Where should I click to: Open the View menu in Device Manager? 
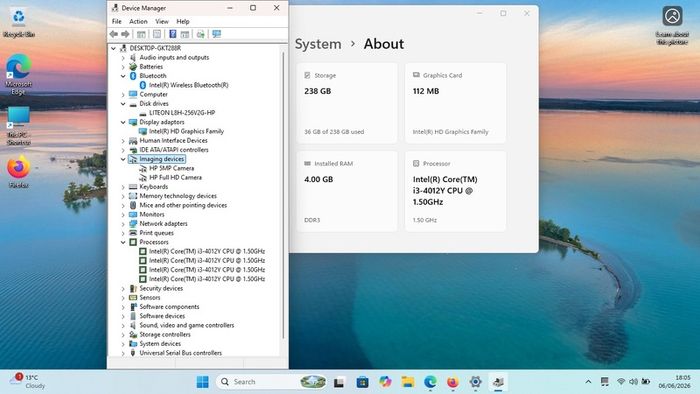click(x=162, y=21)
